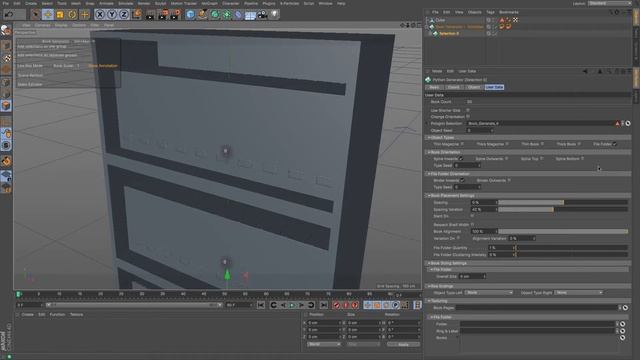Collapse the Texturing section
This screenshot has height=360, width=640.
click(429, 301)
